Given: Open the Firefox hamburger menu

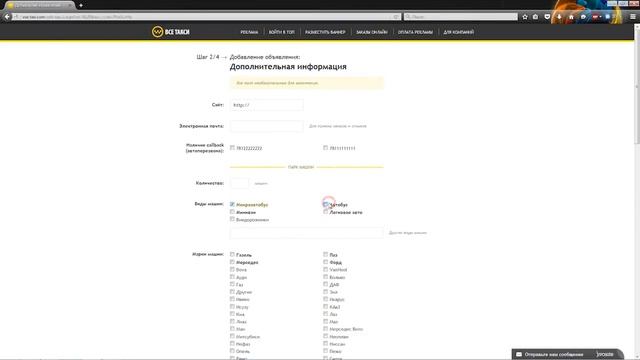Looking at the screenshot, I should [633, 17].
